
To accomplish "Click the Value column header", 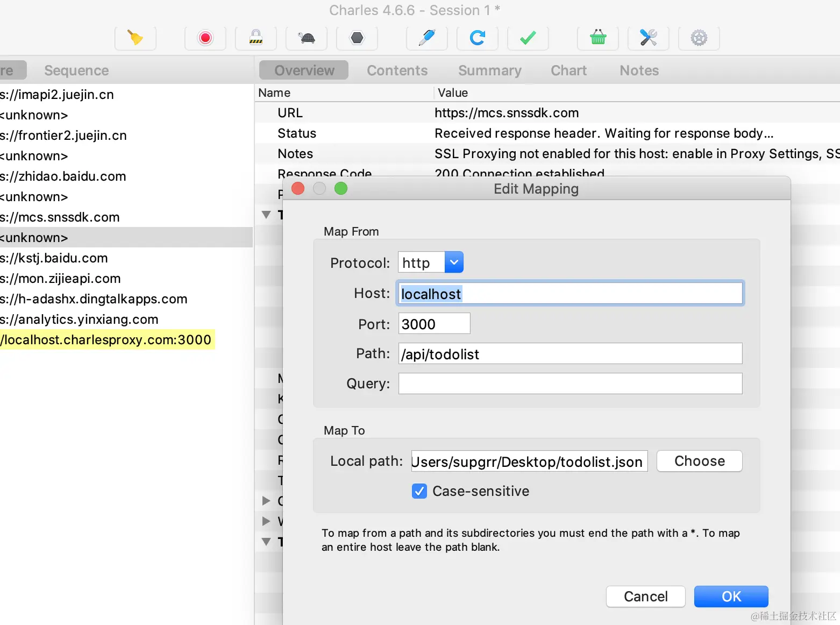I will (637, 93).
